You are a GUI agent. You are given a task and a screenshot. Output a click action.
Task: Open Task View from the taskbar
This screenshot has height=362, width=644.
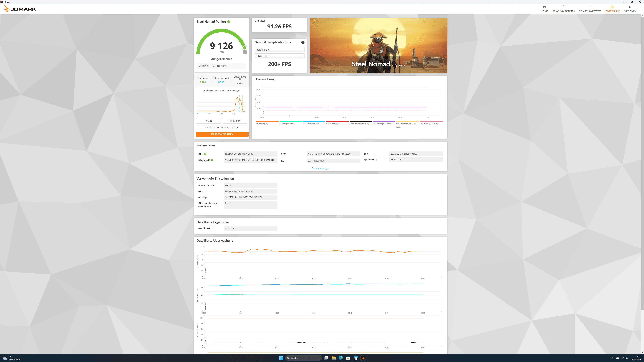(326, 358)
